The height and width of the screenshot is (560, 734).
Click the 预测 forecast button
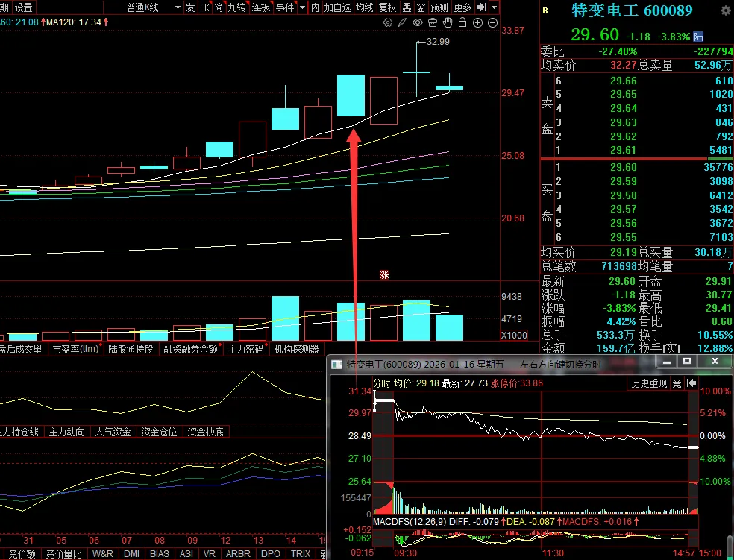pos(439,7)
